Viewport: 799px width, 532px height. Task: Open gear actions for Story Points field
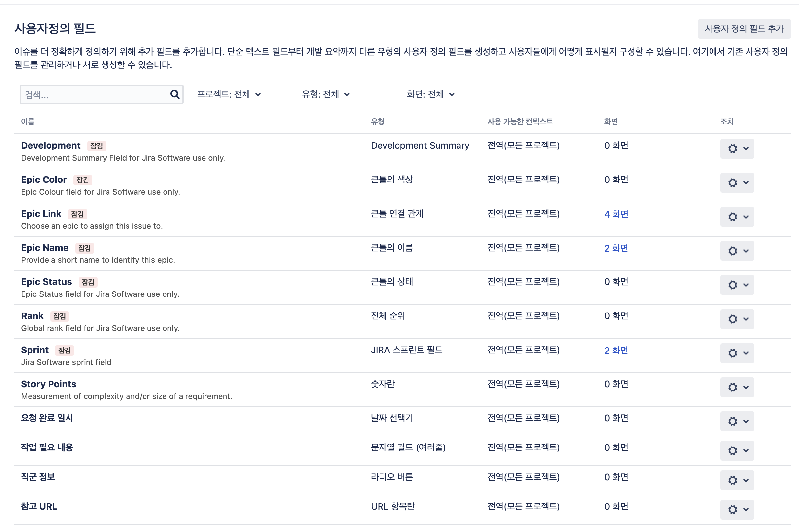pos(737,387)
